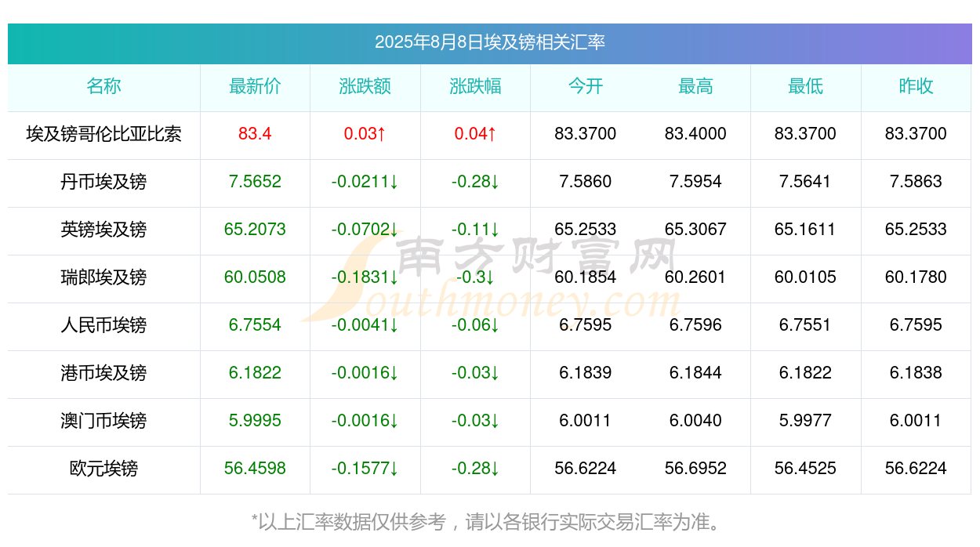Click the low value 56.4525
The height and width of the screenshot is (547, 980).
tap(806, 469)
